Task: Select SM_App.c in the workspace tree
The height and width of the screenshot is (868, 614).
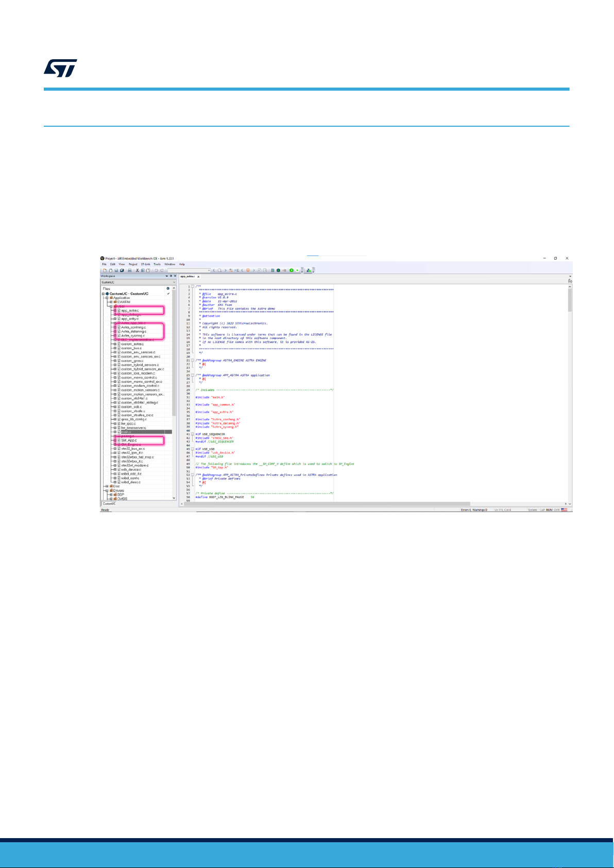Action: [129, 440]
